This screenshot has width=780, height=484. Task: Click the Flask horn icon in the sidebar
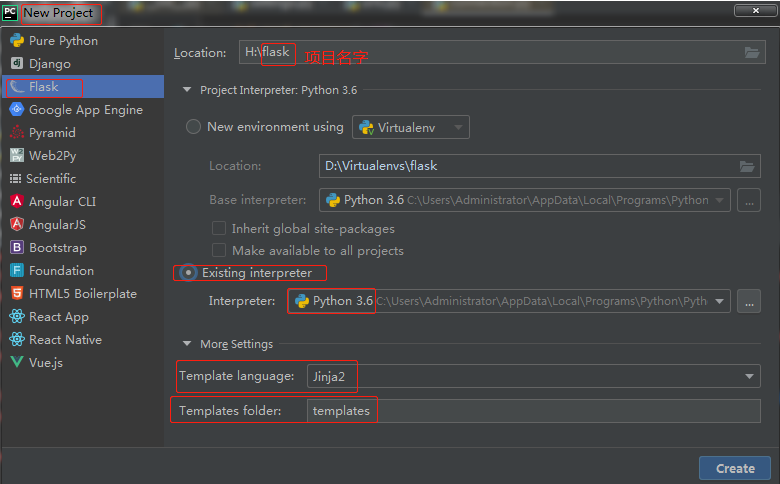(17, 87)
